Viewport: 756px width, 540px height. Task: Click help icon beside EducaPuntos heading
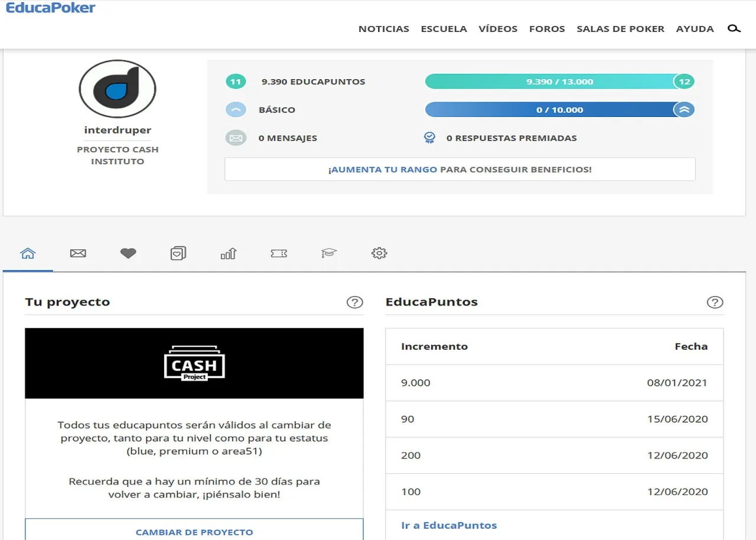click(715, 302)
